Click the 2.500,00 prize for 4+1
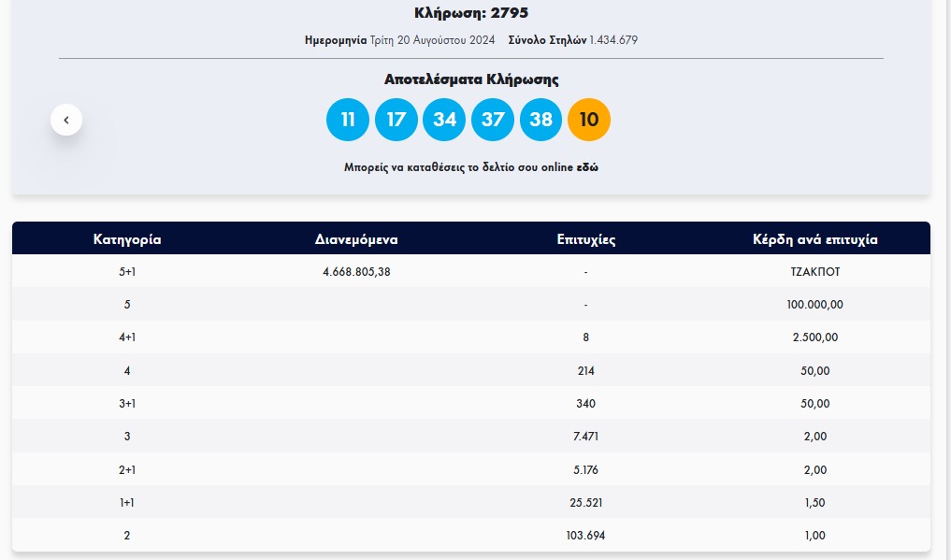Screen dimensions: 951x560 click(814, 337)
